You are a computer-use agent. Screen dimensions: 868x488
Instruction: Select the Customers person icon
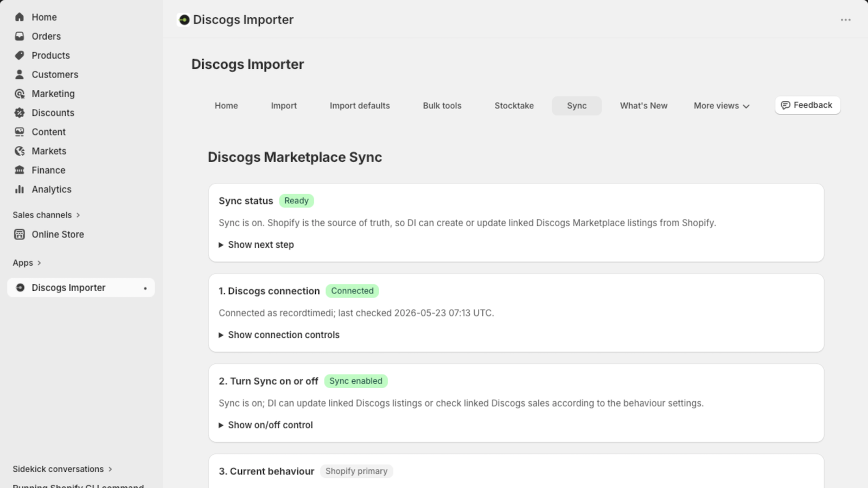[x=20, y=74]
